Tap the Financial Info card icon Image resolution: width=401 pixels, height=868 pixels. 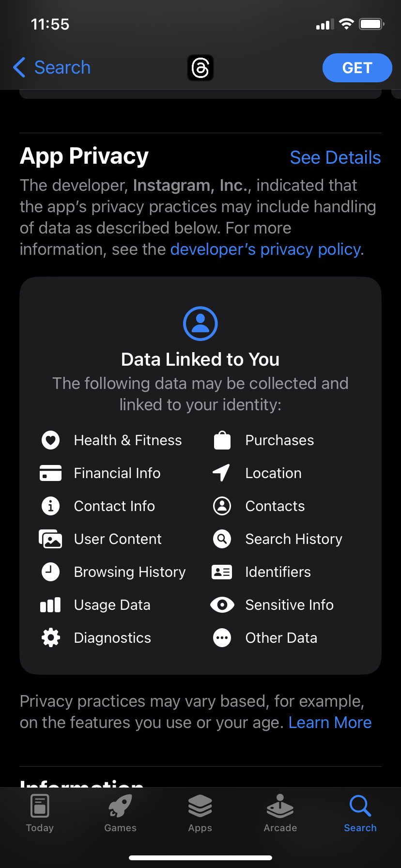(50, 473)
